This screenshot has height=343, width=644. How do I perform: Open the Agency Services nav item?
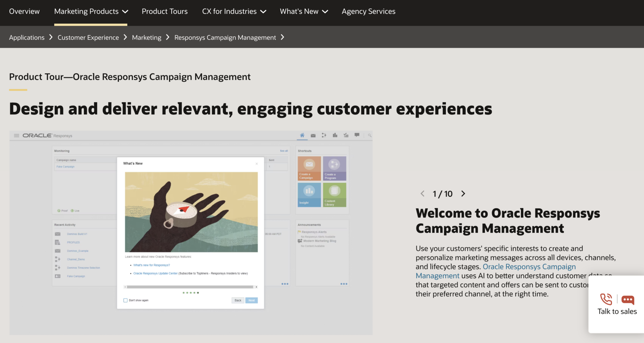coord(369,11)
